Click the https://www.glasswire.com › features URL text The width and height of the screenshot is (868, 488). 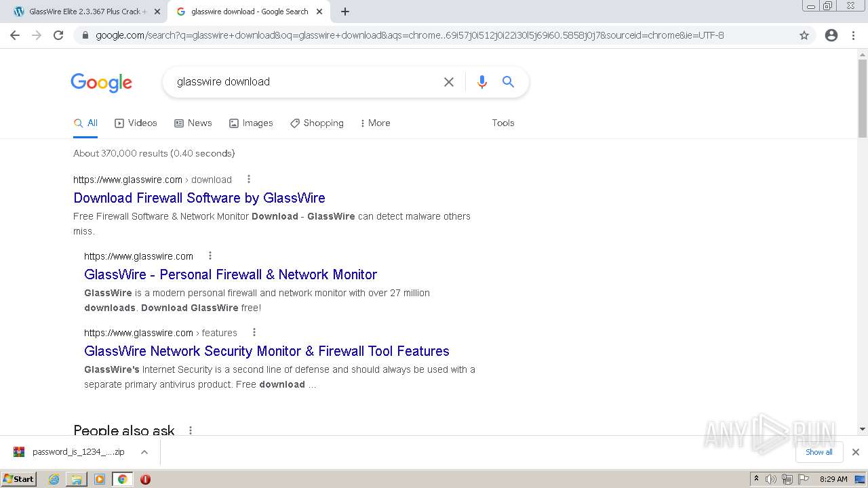(161, 333)
